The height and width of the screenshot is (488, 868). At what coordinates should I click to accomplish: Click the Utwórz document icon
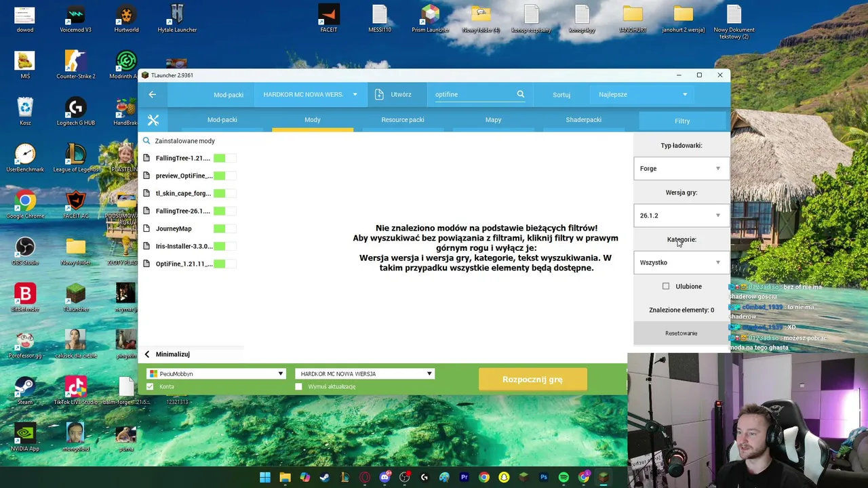click(379, 94)
